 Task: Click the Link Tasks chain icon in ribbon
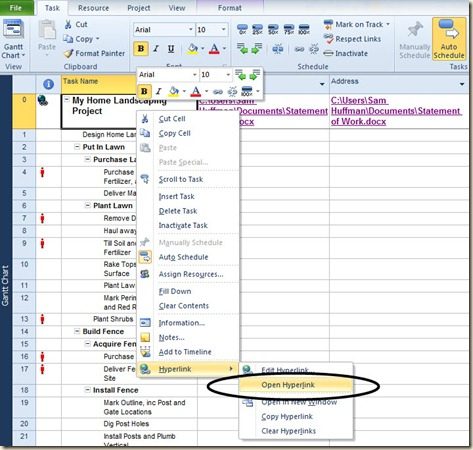click(x=299, y=49)
